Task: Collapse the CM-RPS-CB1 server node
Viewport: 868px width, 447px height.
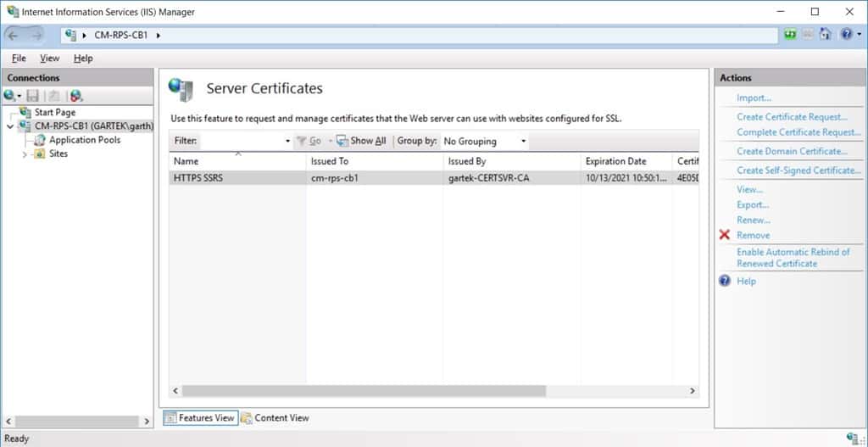Action: point(10,127)
